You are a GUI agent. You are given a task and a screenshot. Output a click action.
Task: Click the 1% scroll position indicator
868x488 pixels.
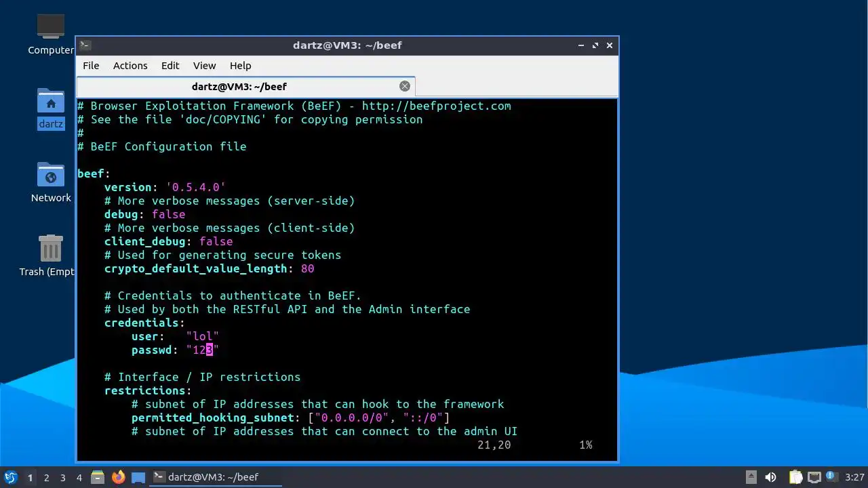[x=585, y=445]
